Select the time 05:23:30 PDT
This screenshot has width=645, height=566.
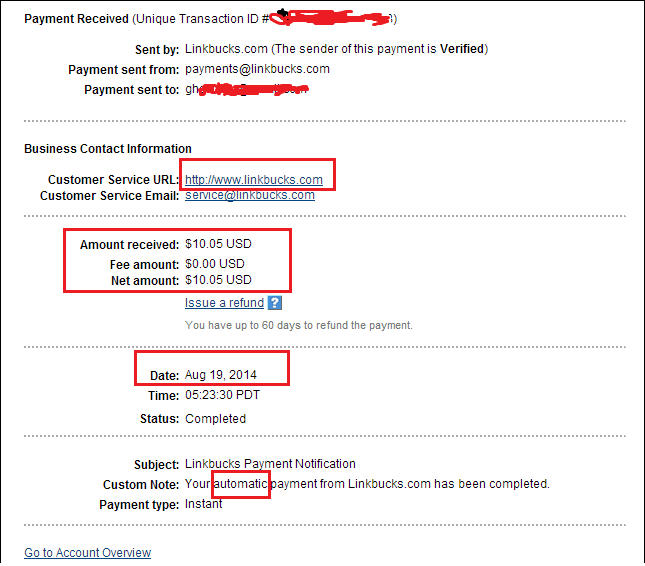[222, 395]
